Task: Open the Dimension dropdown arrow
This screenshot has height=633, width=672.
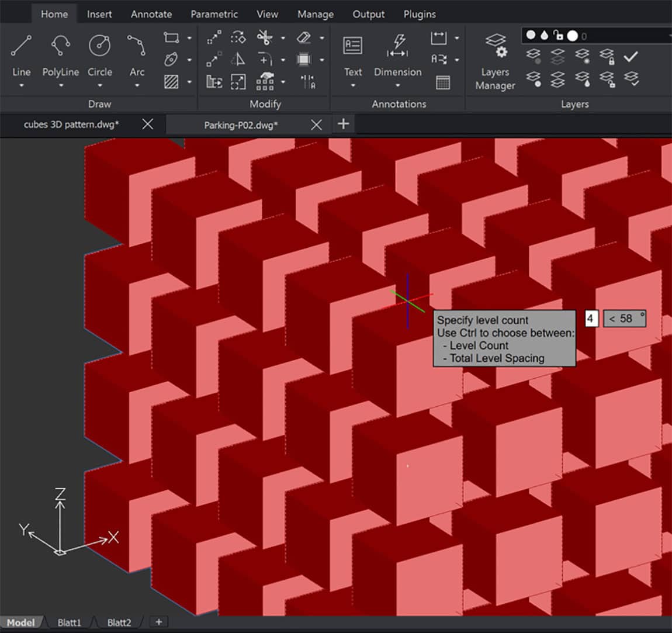Action: tap(397, 86)
